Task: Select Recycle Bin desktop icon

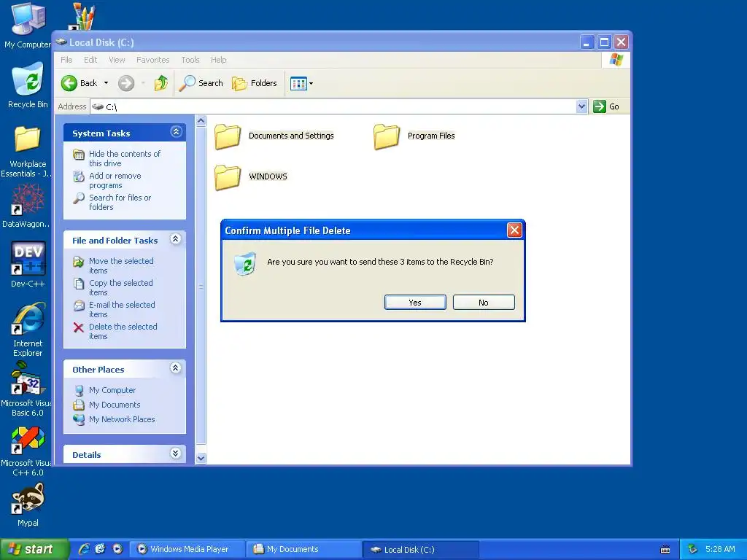Action: (x=28, y=79)
